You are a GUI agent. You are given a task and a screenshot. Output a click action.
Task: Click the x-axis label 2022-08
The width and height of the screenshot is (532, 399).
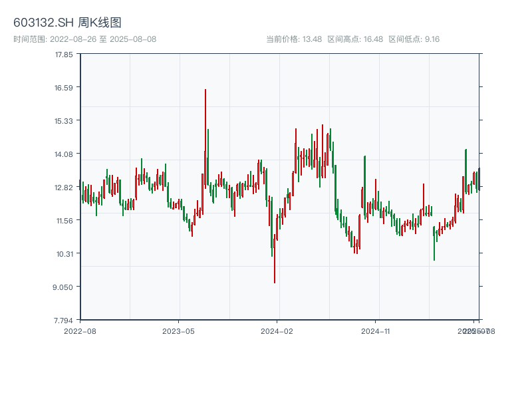pos(80,331)
